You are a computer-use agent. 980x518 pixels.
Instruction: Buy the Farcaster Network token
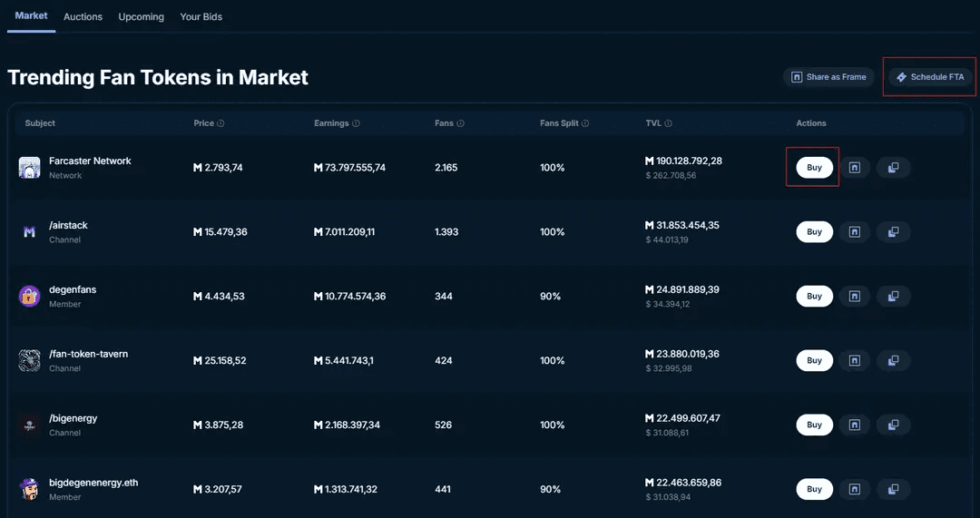click(x=814, y=168)
